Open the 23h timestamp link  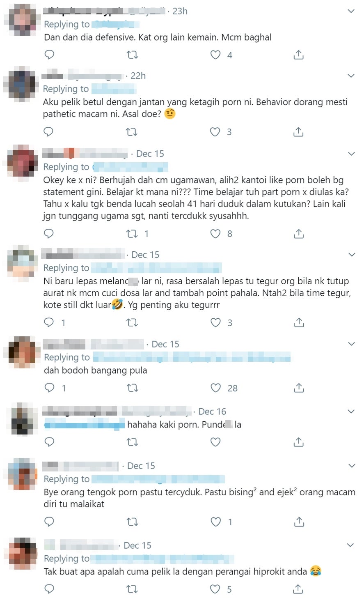tap(180, 11)
